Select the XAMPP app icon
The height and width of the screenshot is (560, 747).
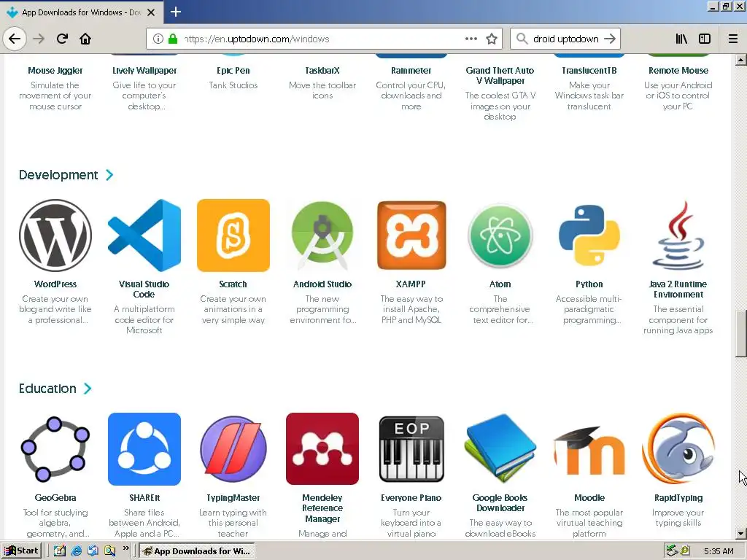pos(411,236)
